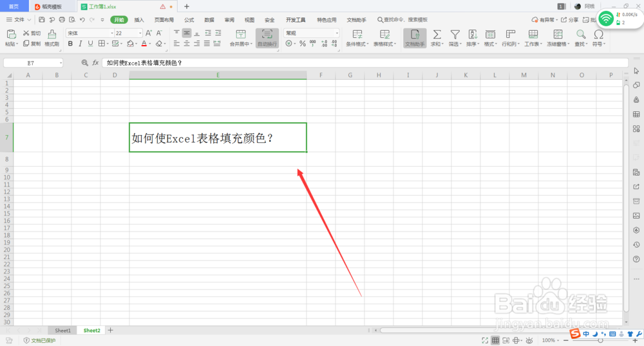644x346 pixels.
Task: Switch to the 数据 ribbon tab
Action: [209, 20]
